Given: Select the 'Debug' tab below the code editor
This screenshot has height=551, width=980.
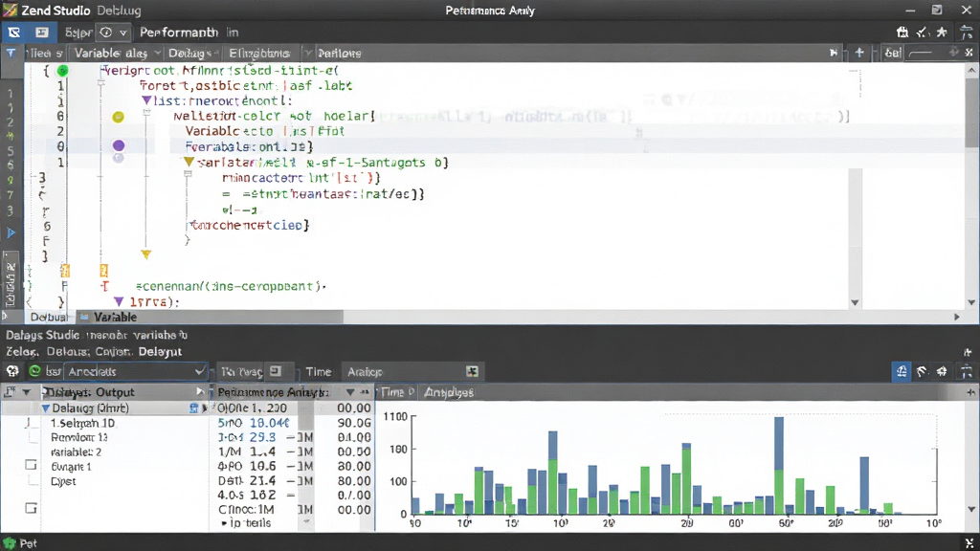Looking at the screenshot, I should pos(48,318).
